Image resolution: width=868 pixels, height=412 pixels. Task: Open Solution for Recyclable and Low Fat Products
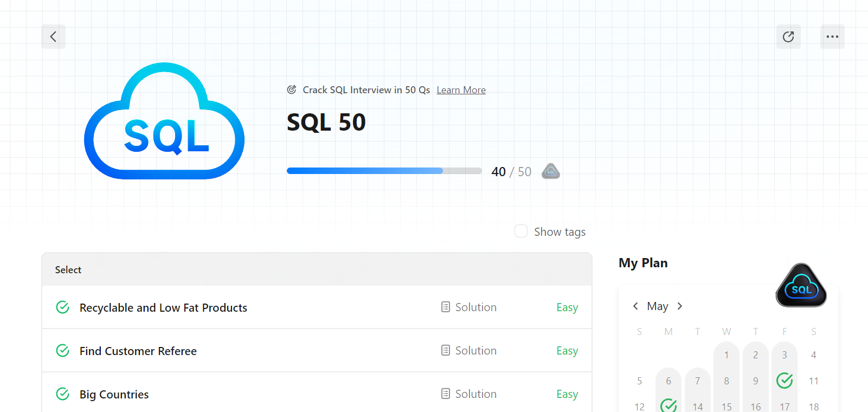[468, 307]
